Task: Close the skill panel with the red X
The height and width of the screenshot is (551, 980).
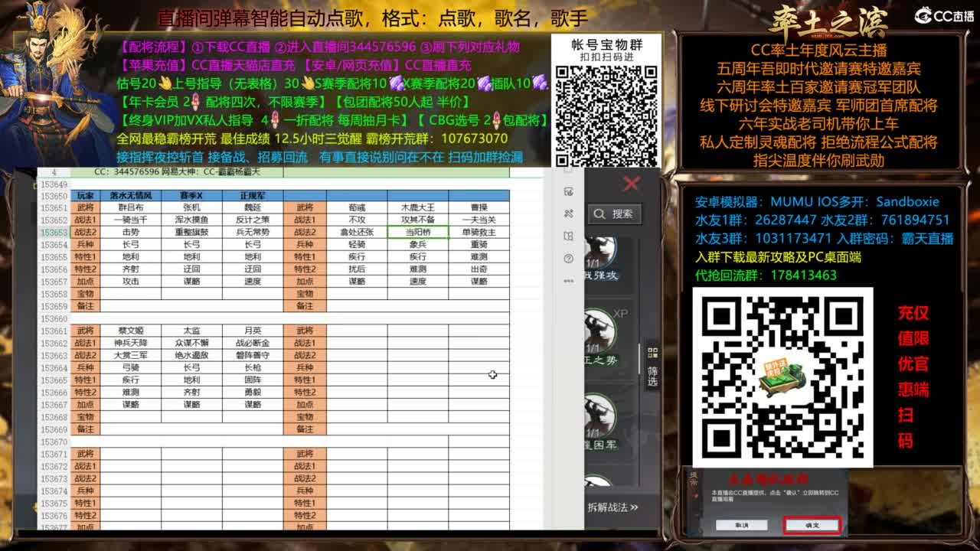Action: (630, 185)
